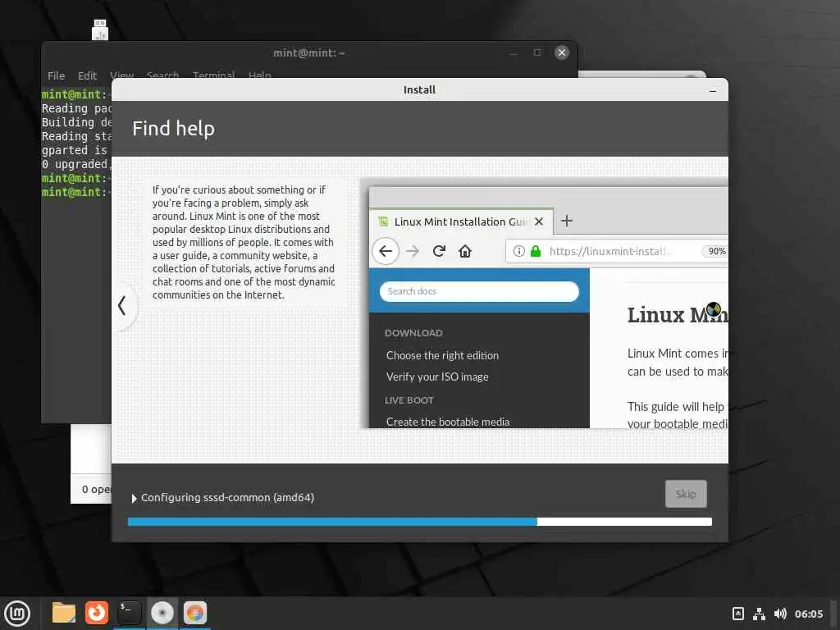Click the green padlock in address bar
The height and width of the screenshot is (630, 840).
point(535,251)
